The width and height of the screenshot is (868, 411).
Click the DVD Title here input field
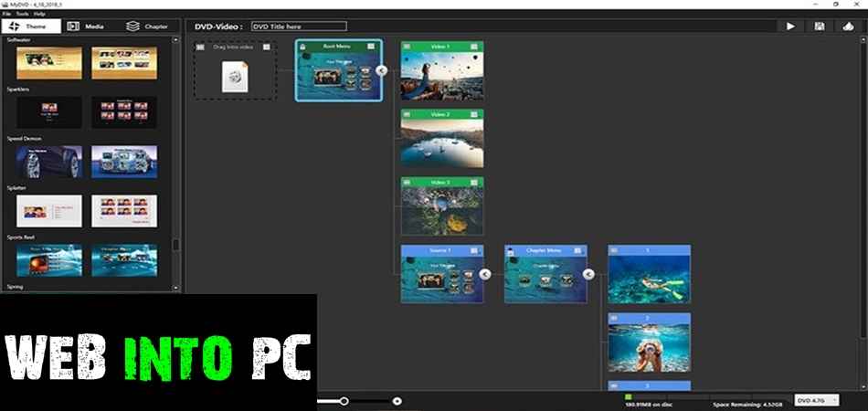[x=298, y=26]
